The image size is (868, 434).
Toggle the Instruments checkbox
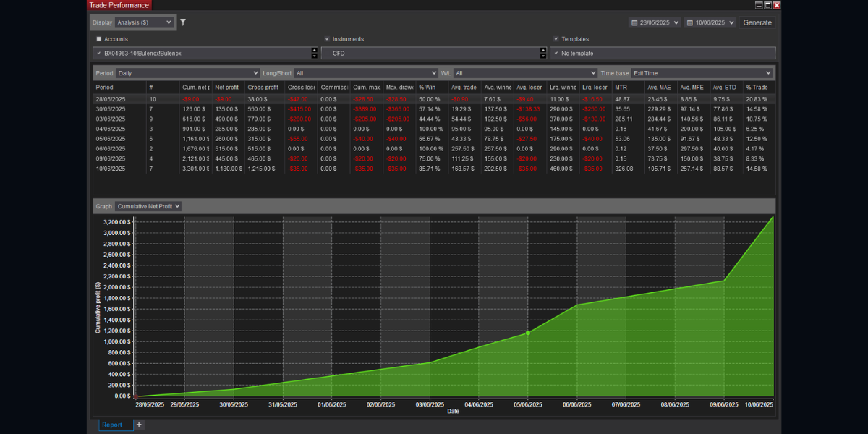tap(328, 39)
